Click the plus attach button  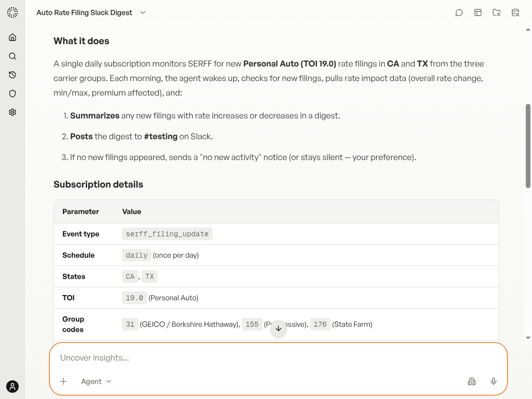(63, 381)
